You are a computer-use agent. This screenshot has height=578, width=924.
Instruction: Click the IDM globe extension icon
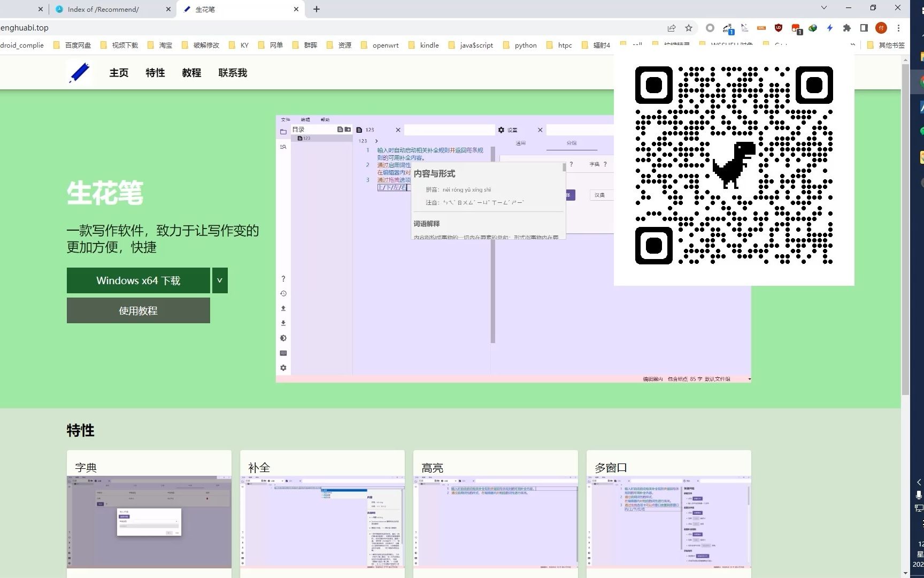[x=813, y=28]
